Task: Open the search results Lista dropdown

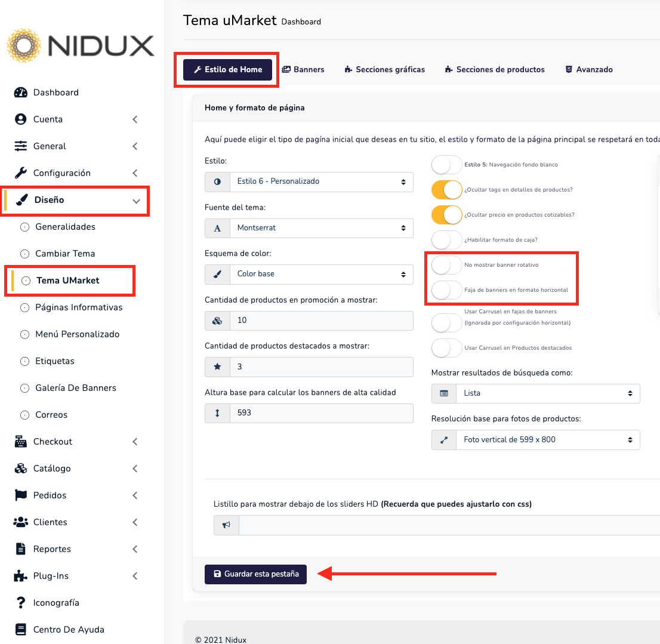Action: pos(548,393)
